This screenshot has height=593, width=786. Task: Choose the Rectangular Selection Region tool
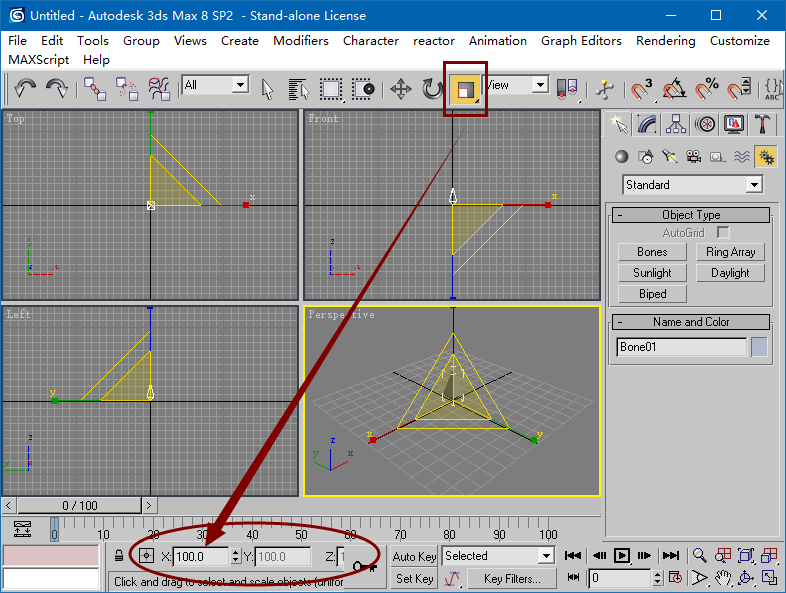coord(331,90)
